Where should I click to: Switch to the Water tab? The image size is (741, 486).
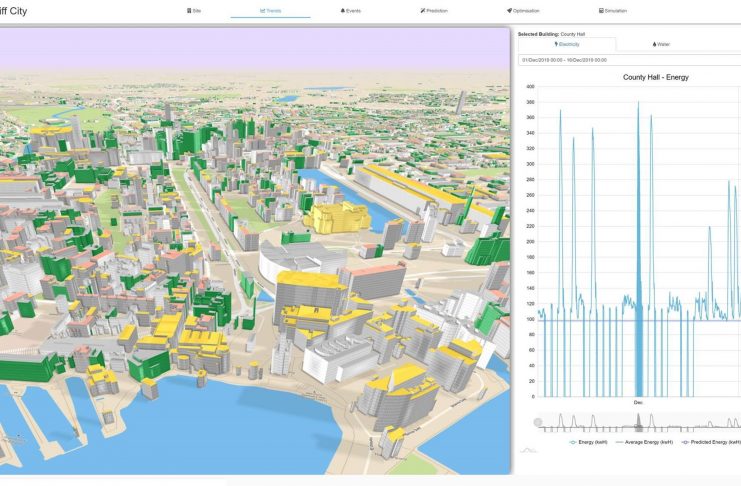point(662,44)
